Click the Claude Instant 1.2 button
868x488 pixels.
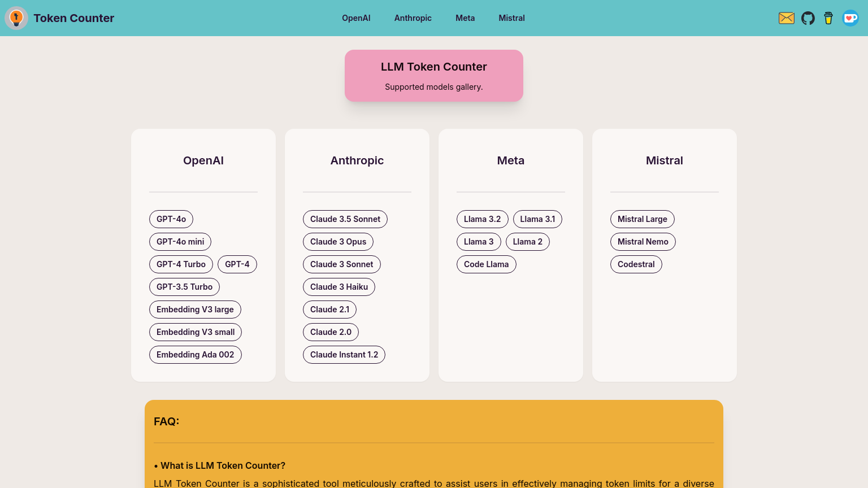344,355
